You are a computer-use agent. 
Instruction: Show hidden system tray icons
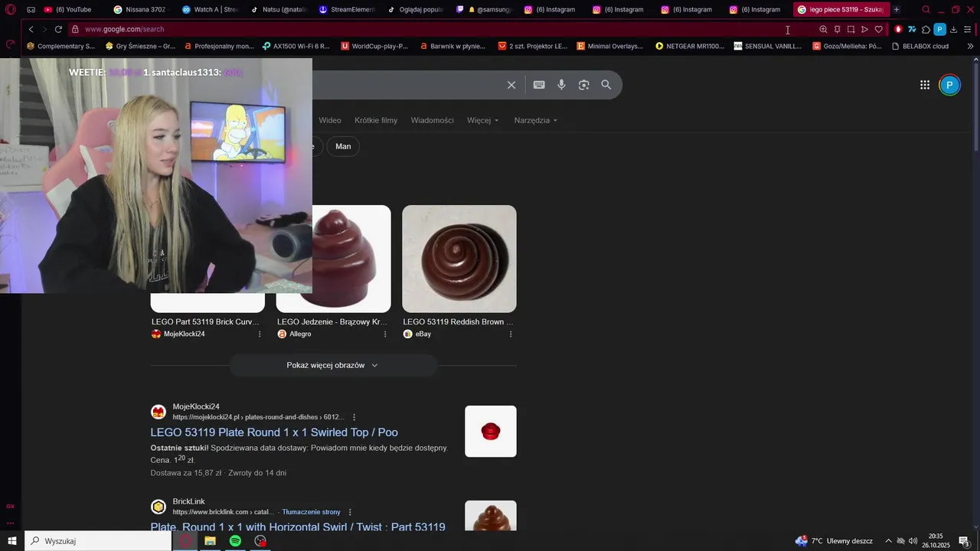pos(888,541)
